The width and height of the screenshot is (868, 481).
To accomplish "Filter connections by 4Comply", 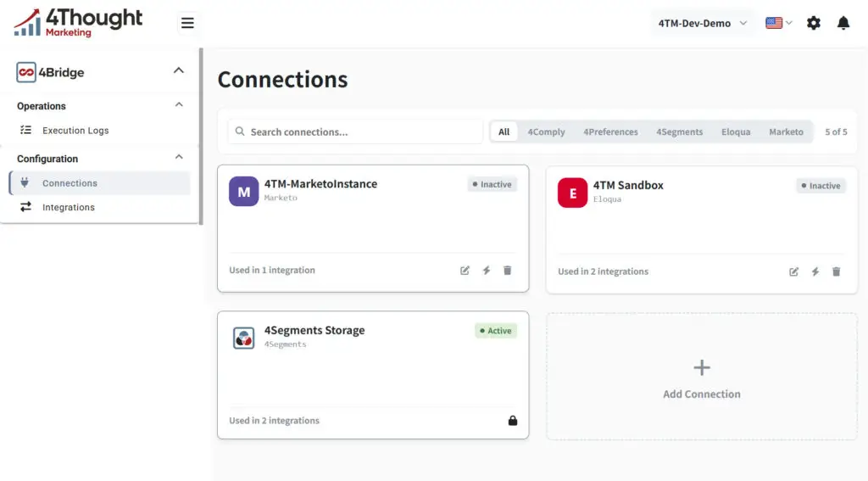I will 547,131.
